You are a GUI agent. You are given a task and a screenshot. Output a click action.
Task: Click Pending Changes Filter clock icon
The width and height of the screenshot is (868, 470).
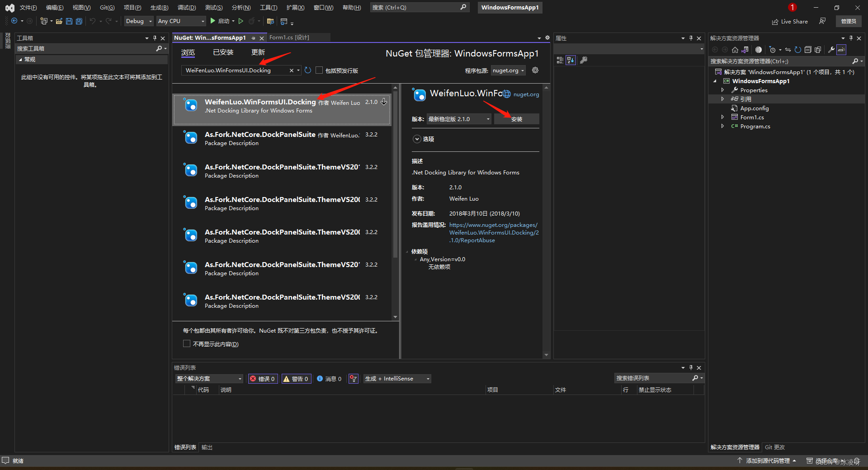coord(773,50)
